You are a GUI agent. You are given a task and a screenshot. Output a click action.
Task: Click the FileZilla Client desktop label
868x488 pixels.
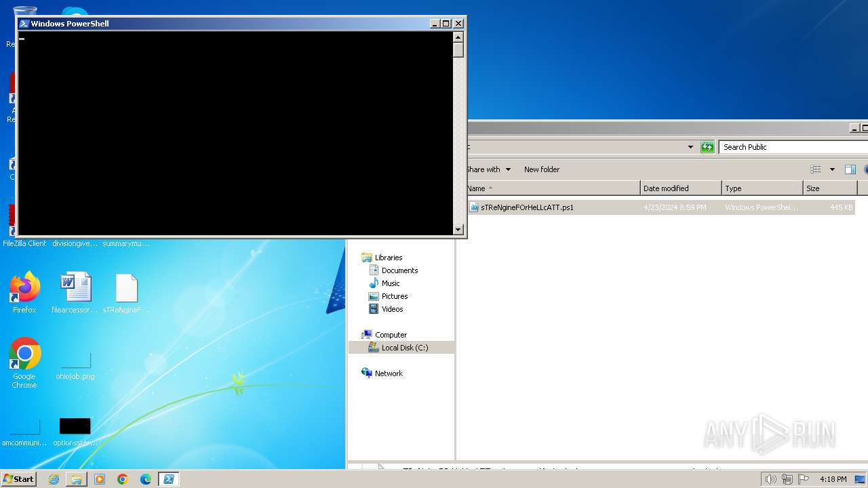point(24,243)
